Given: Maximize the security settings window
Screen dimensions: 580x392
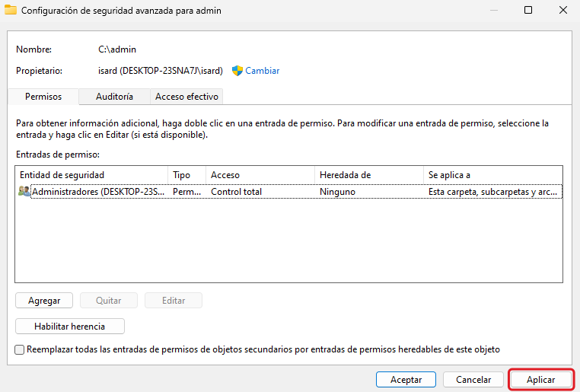Looking at the screenshot, I should pos(528,11).
